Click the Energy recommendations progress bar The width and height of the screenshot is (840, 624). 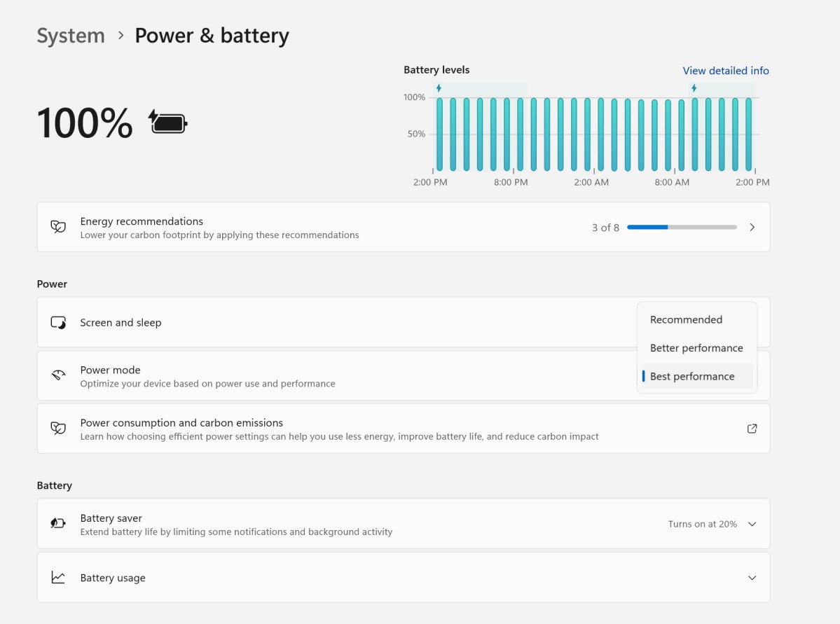pyautogui.click(x=682, y=227)
